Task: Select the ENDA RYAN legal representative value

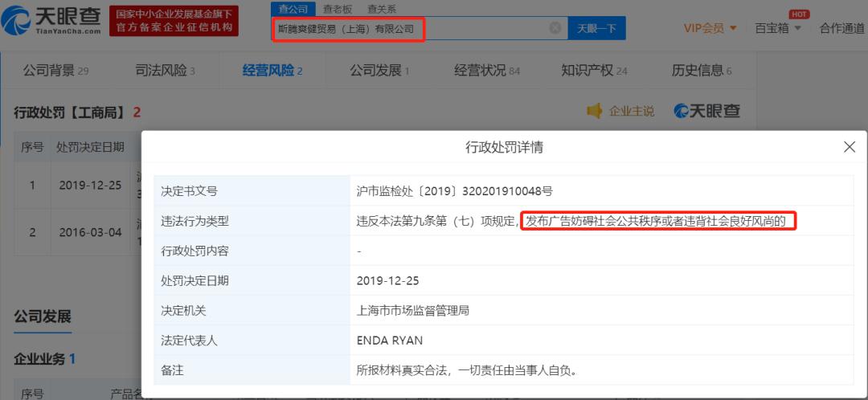Action: pyautogui.click(x=390, y=341)
